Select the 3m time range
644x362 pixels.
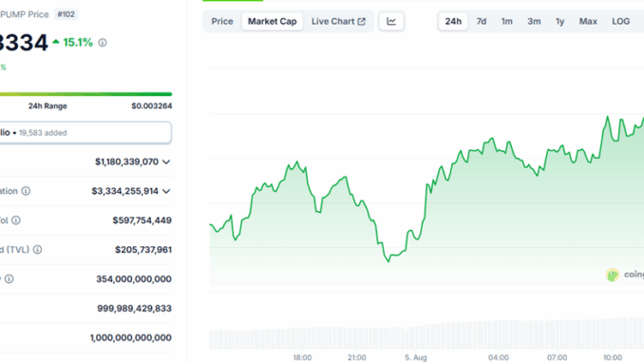pos(534,21)
